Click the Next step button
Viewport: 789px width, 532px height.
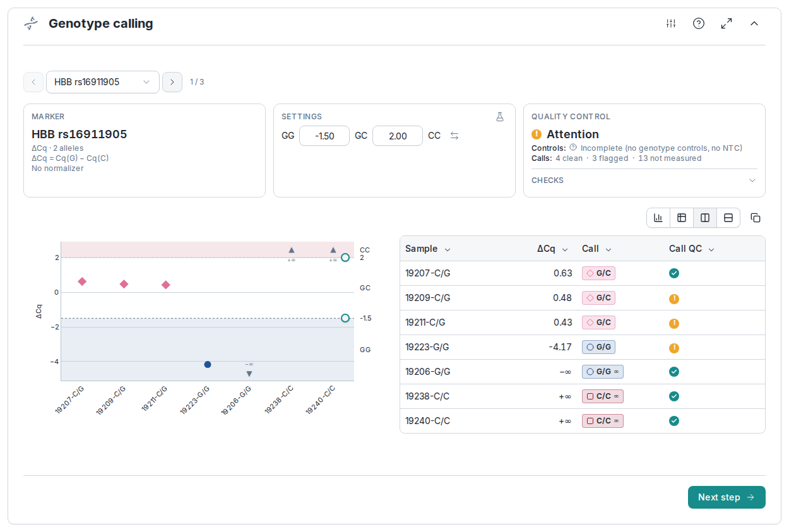pos(727,497)
